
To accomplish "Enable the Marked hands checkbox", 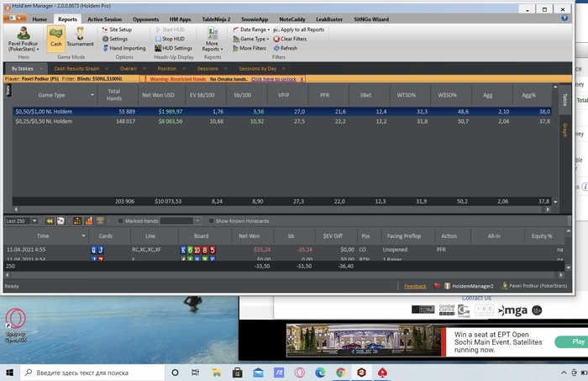I will pyautogui.click(x=120, y=221).
